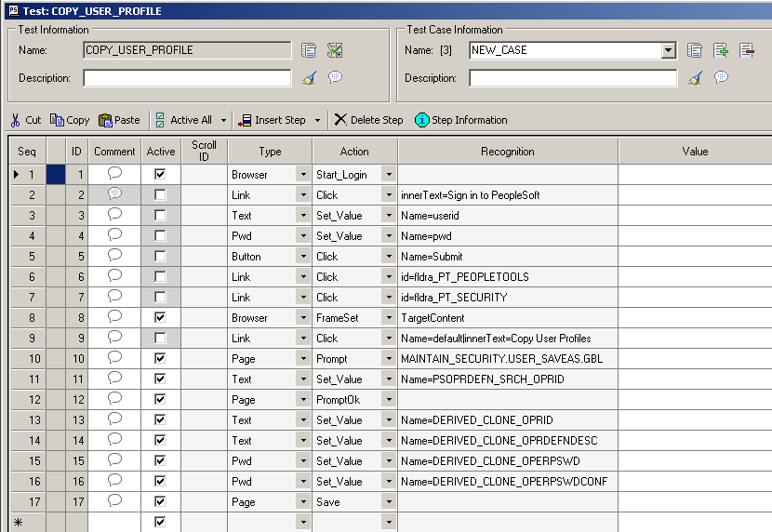772x532 pixels.
Task: Click the green checkmark icon beside test name
Action: click(x=335, y=50)
